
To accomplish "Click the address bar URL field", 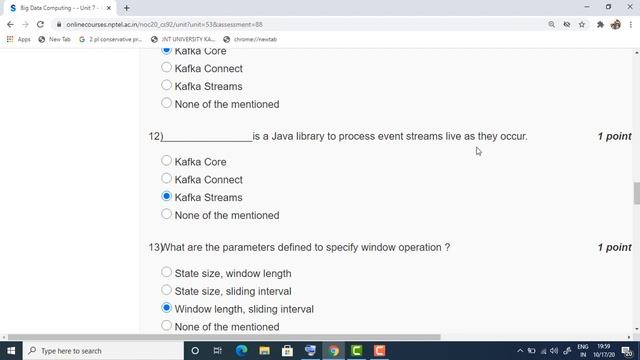I will point(302,24).
